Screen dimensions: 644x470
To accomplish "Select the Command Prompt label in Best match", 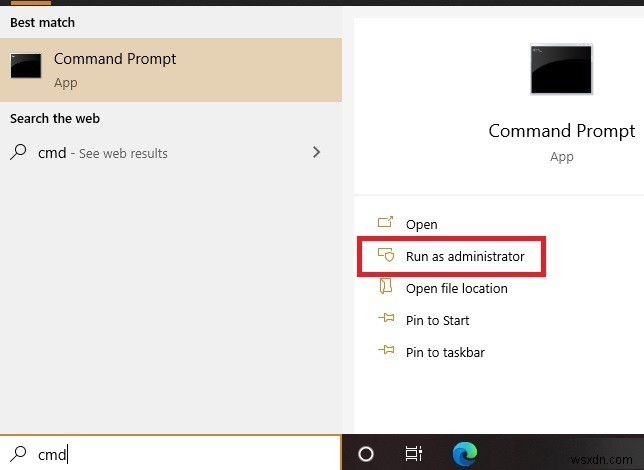I will (x=115, y=59).
